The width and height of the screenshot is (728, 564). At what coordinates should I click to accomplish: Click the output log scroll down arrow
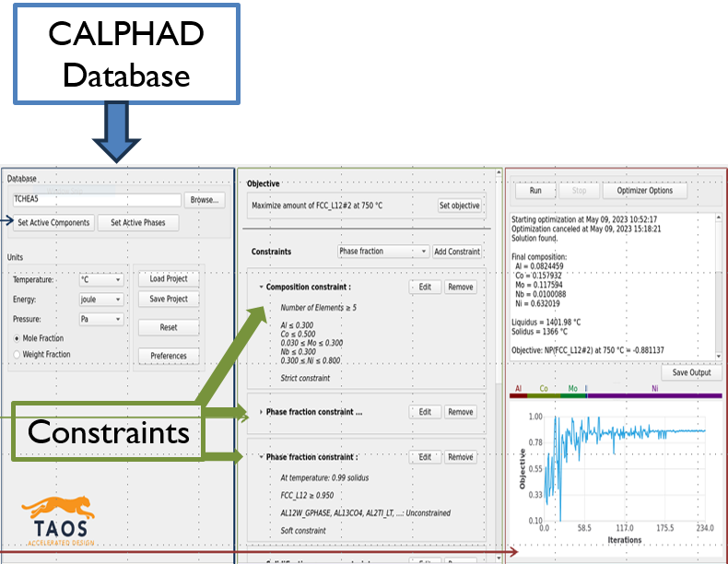[719, 357]
